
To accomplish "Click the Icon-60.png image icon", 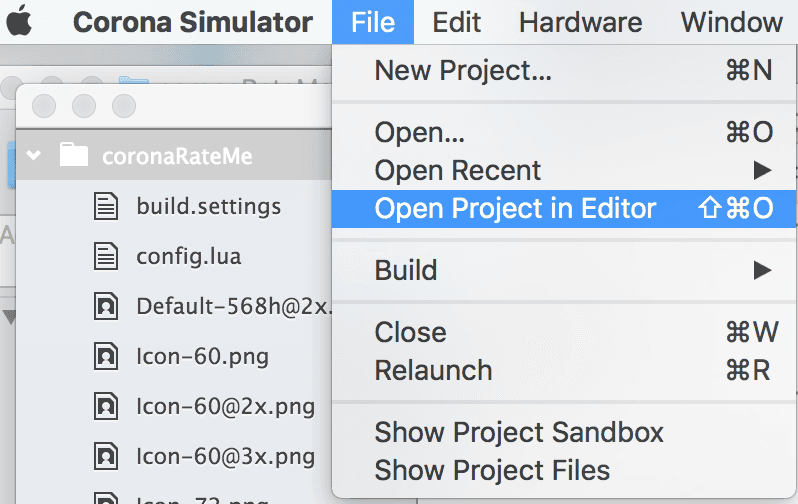I will (x=106, y=356).
